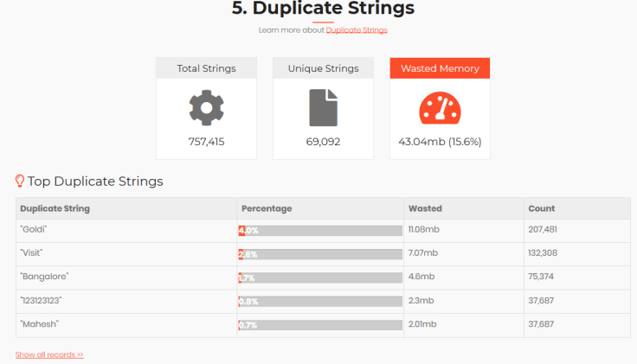Viewport: 637px width, 364px height.
Task: Show all records link below table
Action: 49,354
